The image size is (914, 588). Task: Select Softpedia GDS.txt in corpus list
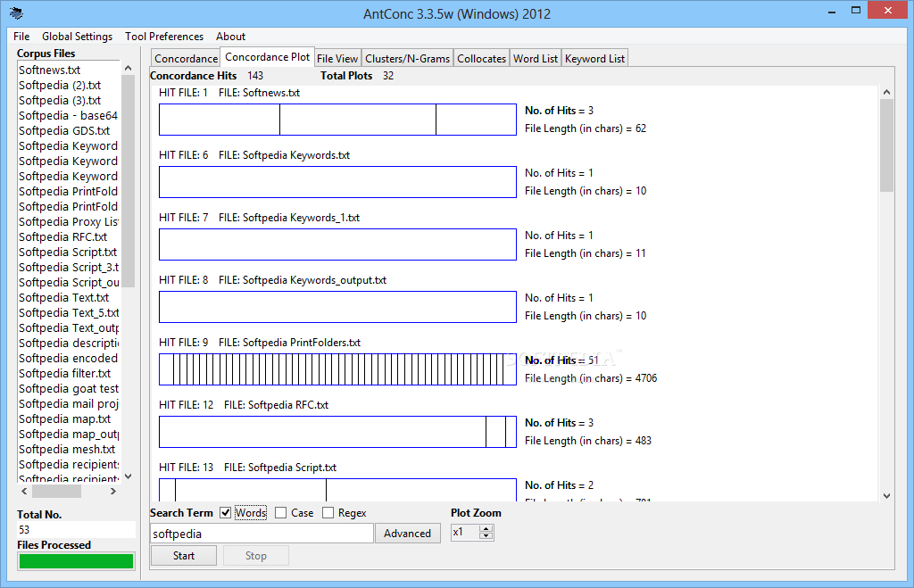64,130
